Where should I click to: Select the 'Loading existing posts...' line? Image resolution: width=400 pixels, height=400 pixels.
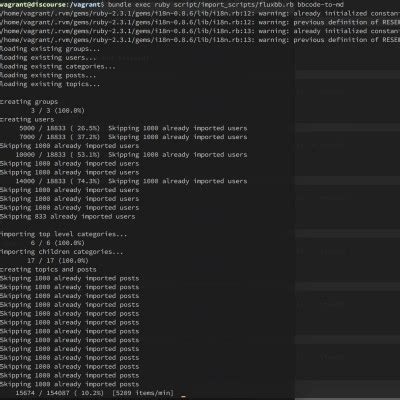[x=48, y=75]
